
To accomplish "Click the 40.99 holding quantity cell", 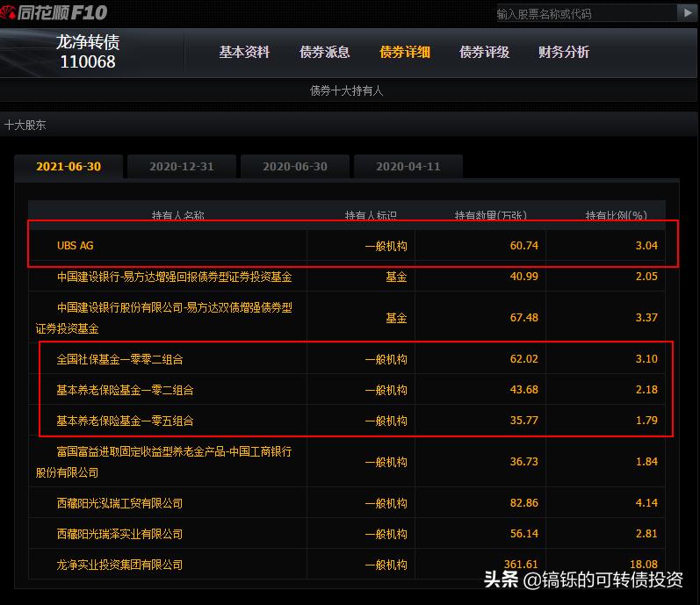I will pos(524,277).
